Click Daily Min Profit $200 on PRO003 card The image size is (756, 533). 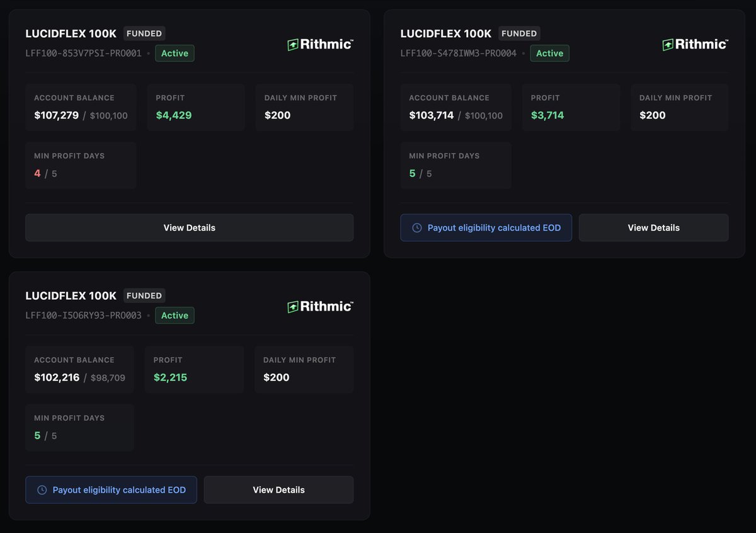click(x=276, y=377)
